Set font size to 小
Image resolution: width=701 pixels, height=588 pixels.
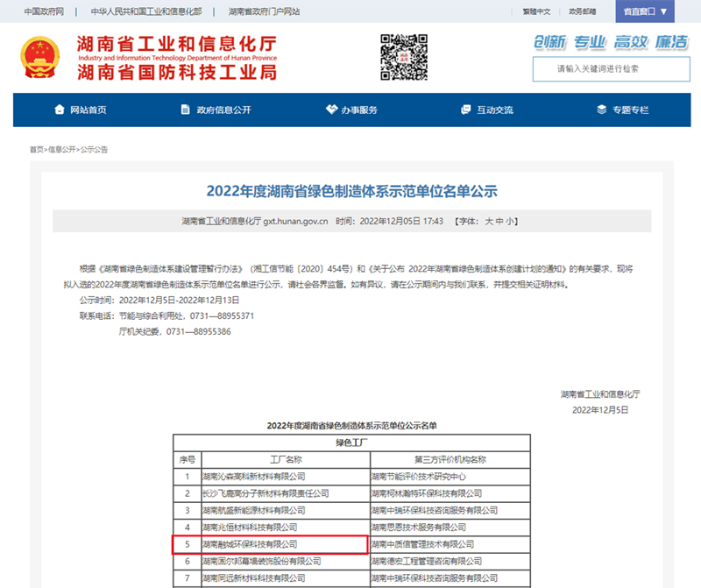[510, 222]
